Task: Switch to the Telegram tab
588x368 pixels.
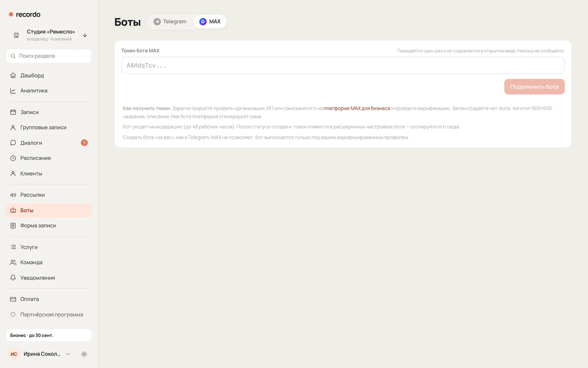Action: coord(170,22)
